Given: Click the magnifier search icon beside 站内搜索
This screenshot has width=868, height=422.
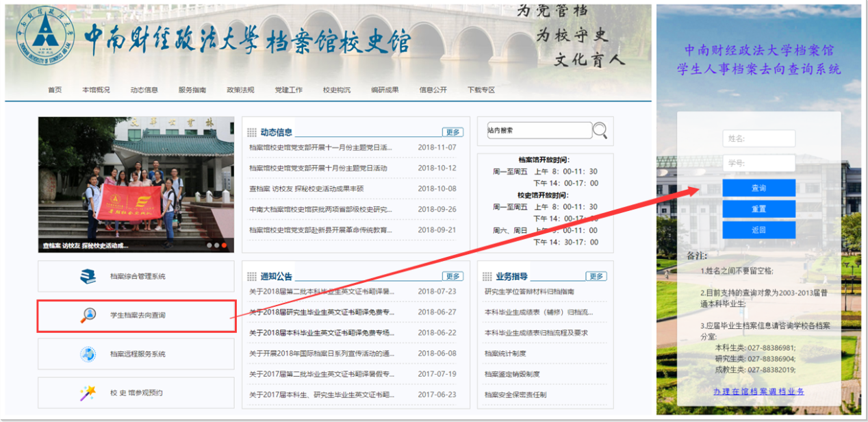Looking at the screenshot, I should (600, 130).
